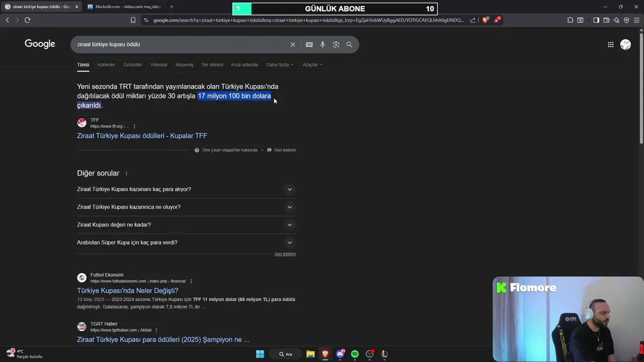Click the browser address bar URL
Screen dimensions: 644x362
pos(308,20)
